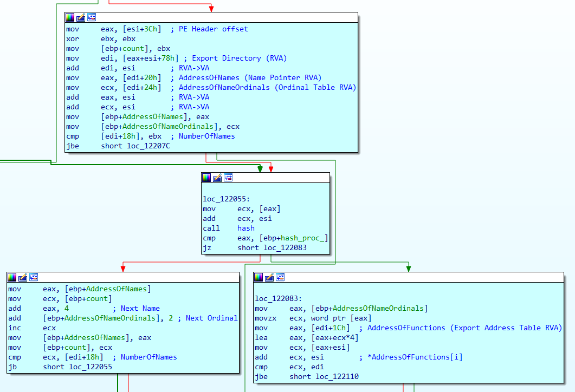The height and width of the screenshot is (392, 575).
Task: Click the pencil edit icon on the loc_122055 block
Action: (217, 178)
